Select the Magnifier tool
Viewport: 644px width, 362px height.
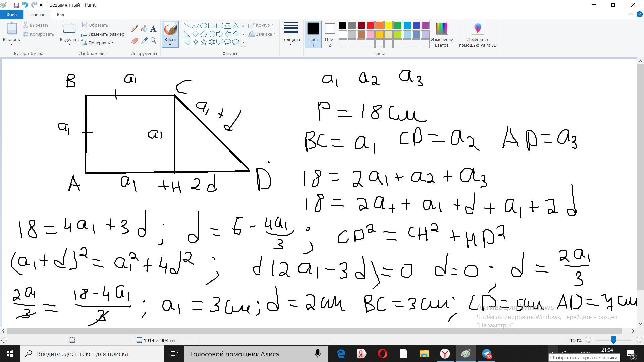153,41
